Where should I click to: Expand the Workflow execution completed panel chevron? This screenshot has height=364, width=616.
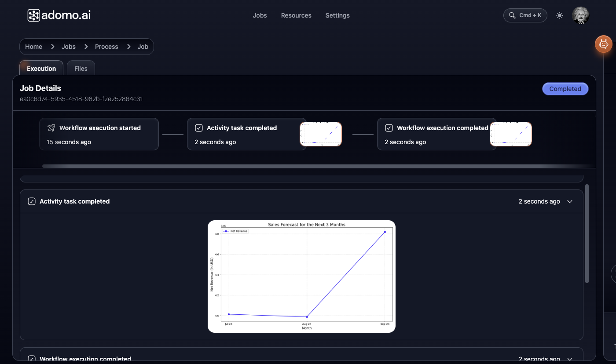point(570,359)
